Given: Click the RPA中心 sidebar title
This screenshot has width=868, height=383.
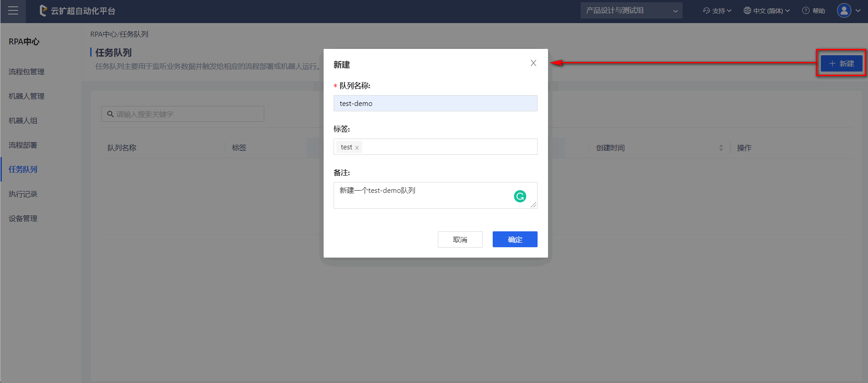Looking at the screenshot, I should click(x=24, y=42).
